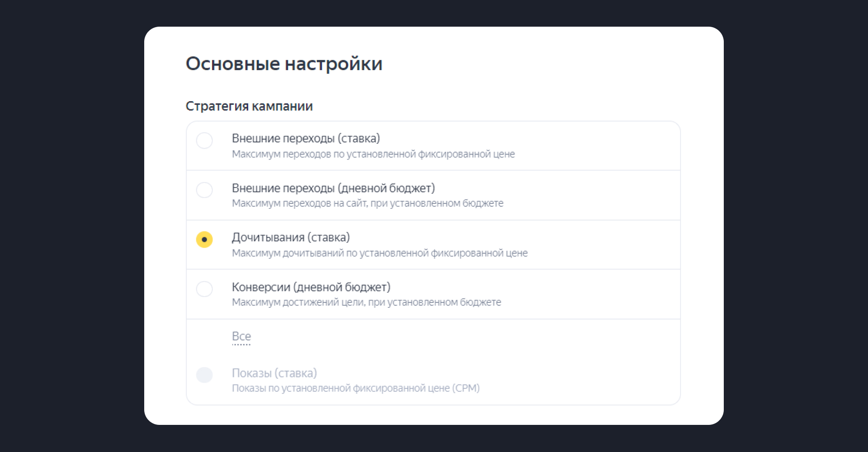Click description Максимум достижений цели, при установленном бюджете
Screen dimensions: 868x452
(367, 302)
